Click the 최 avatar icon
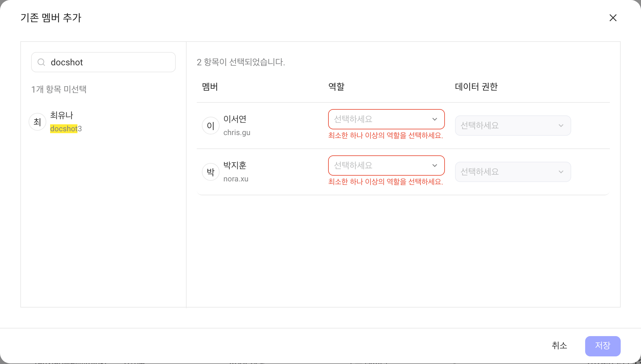Viewport: 641px width, 364px height. point(37,122)
